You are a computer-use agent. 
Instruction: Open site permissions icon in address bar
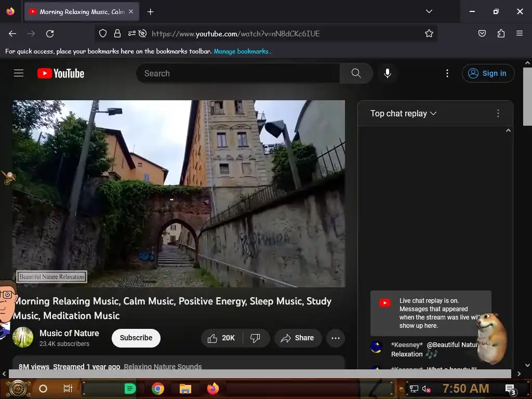tap(131, 33)
